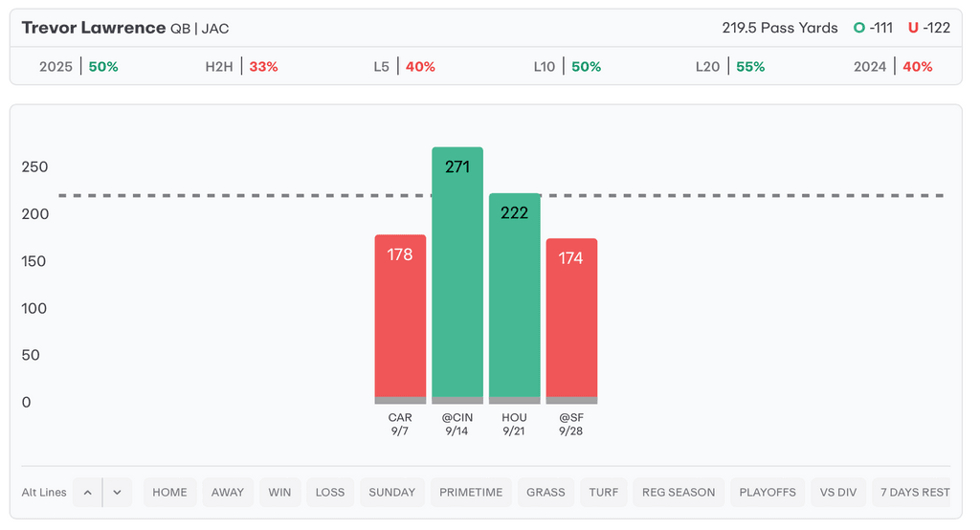Toggle the AWAY games filter
Viewport: 980px width, 530px height.
tap(228, 493)
